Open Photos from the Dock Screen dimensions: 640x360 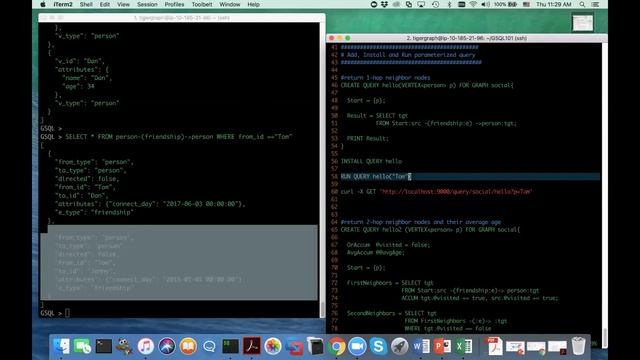273,347
